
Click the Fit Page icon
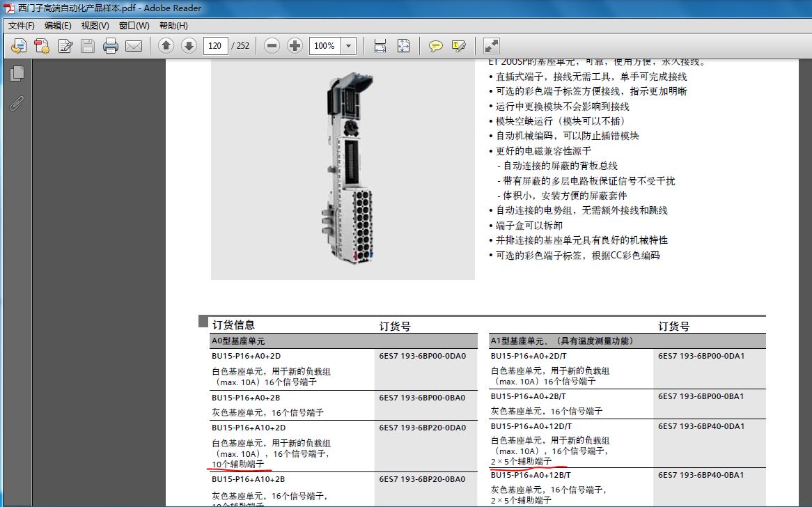(x=404, y=45)
